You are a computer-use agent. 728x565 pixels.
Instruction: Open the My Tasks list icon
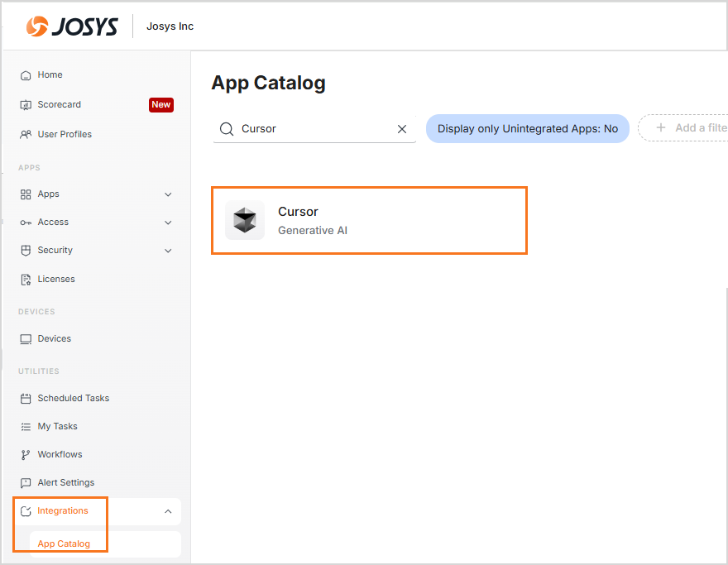(26, 427)
